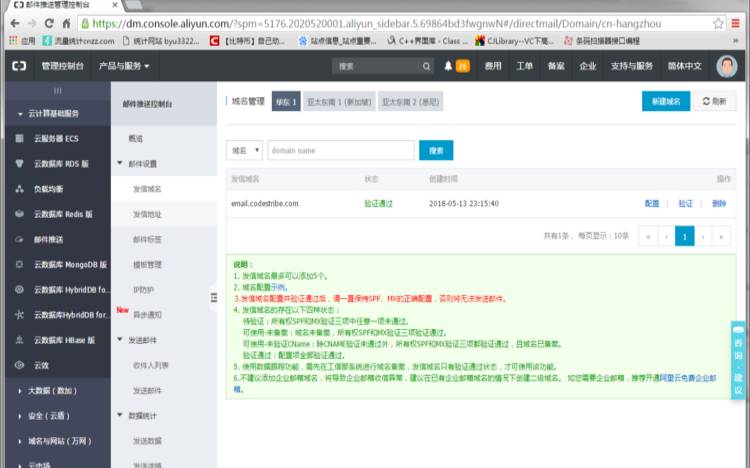Collapse the 发送邮件 menu group
This screenshot has width=750, height=468.
tap(120, 339)
